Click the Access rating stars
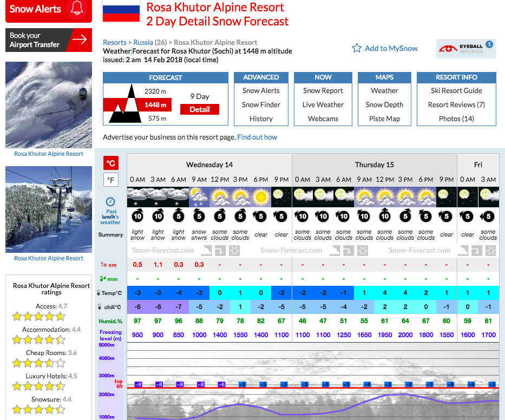Image resolution: width=505 pixels, height=420 pixels. [38, 317]
